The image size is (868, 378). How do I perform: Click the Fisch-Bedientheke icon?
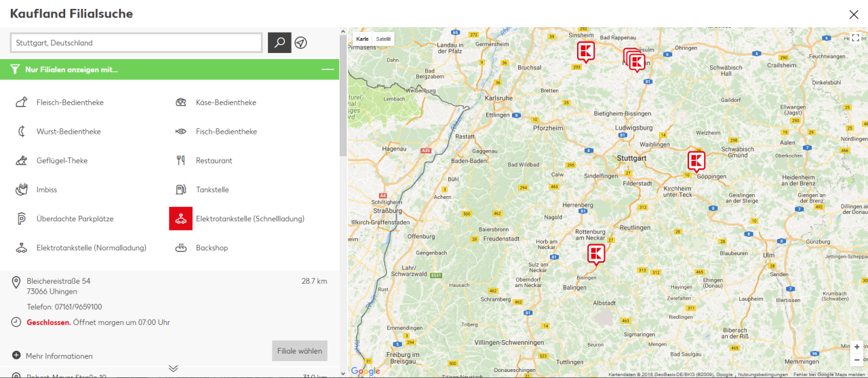(181, 132)
